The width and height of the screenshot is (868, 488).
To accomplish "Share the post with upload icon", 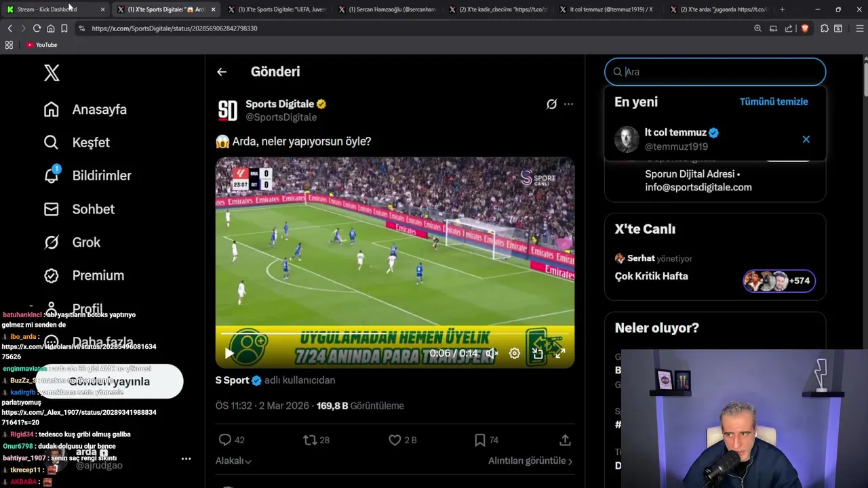I will tap(565, 440).
